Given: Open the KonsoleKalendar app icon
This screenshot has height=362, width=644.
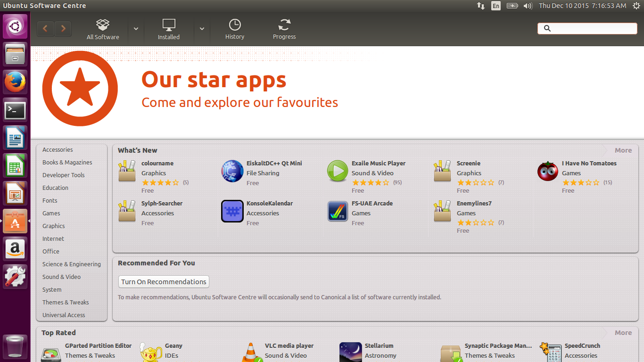Looking at the screenshot, I should [232, 211].
